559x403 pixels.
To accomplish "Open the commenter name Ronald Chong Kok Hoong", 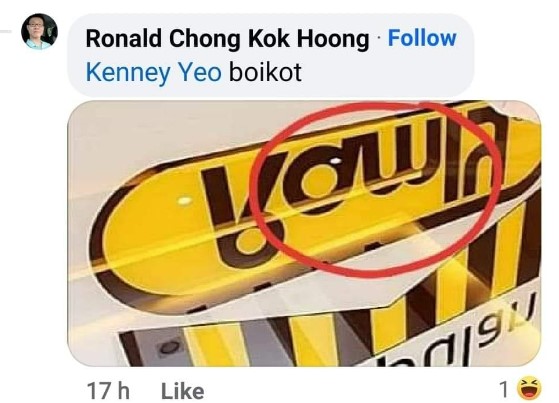I will coord(227,39).
